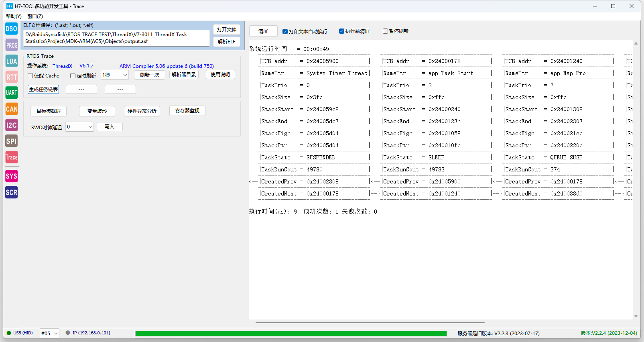644x342 pixels.
Task: Open the I2C module
Action: [x=11, y=125]
